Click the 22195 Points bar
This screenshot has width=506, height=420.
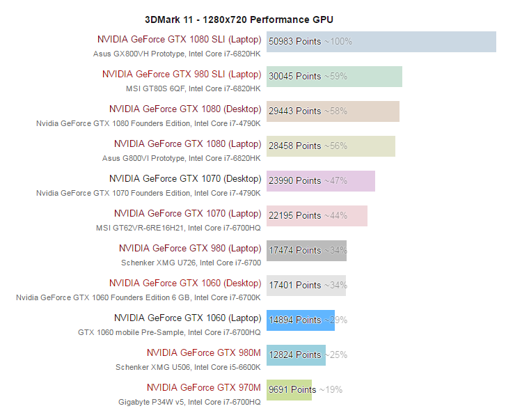317,217
